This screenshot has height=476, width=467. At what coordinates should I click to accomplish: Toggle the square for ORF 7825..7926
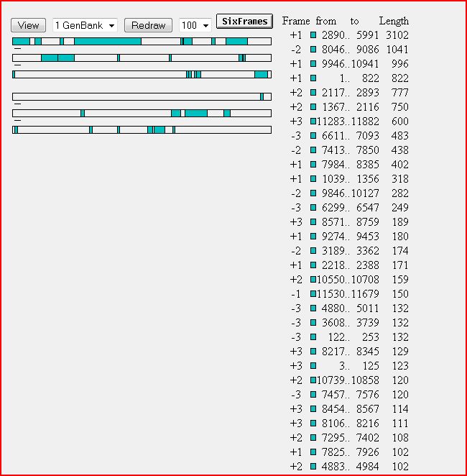[x=313, y=452]
